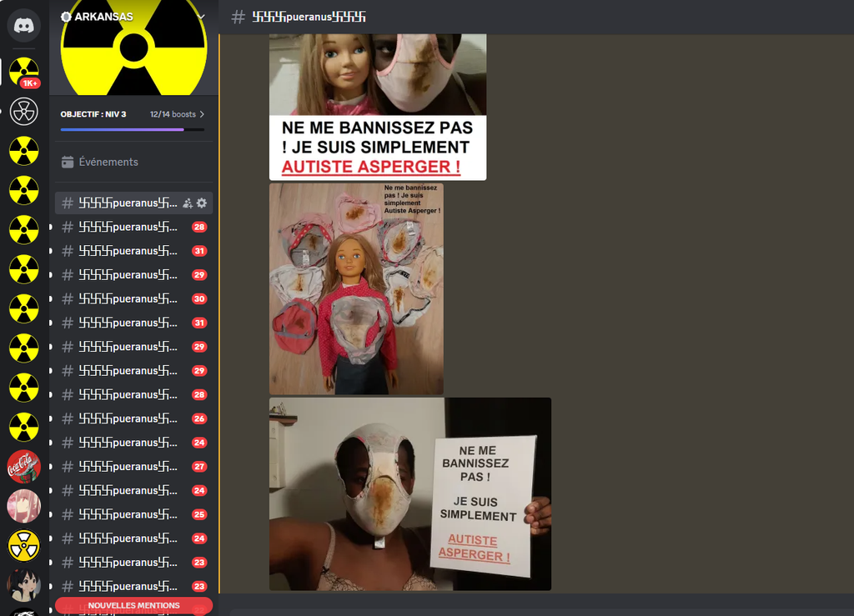The width and height of the screenshot is (854, 616).
Task: Click the NOUVELLES MENTIONS button
Action: [133, 605]
